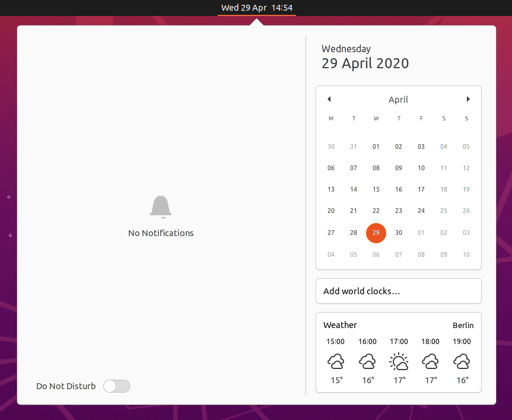
Task: Select April 15 in the calendar
Action: [x=376, y=189]
